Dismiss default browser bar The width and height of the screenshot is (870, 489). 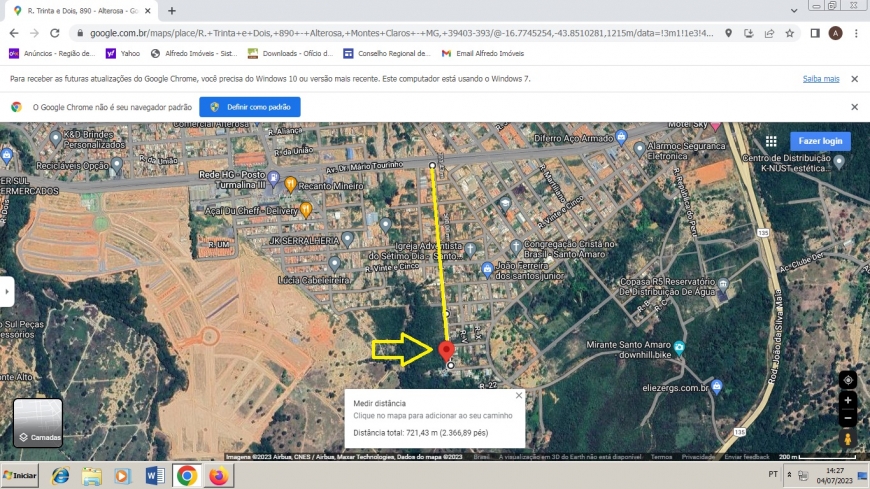click(854, 107)
